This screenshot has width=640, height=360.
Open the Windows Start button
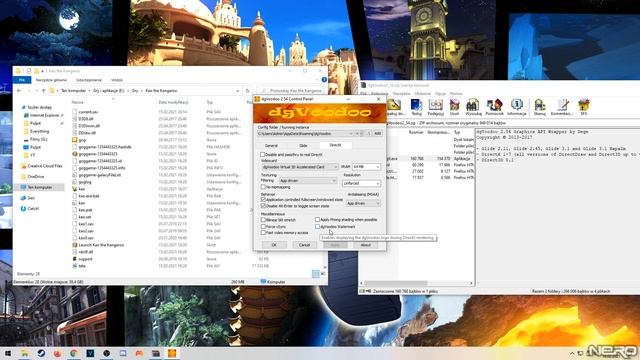(x=8, y=353)
